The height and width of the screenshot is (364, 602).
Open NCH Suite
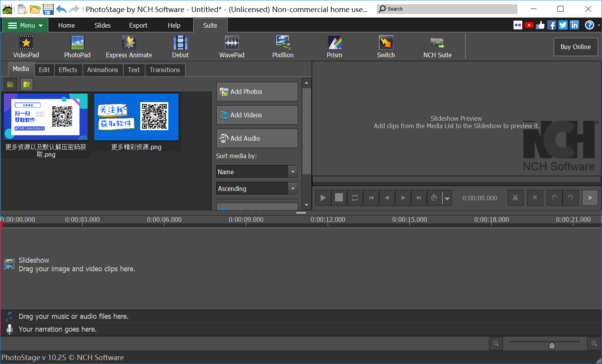(438, 47)
